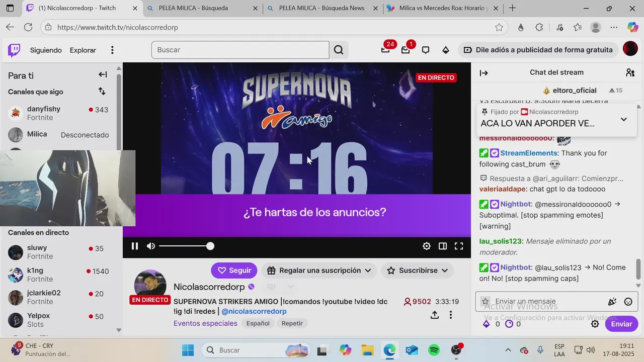
Task: Open browser extensions puzzle icon
Action: pos(539,27)
